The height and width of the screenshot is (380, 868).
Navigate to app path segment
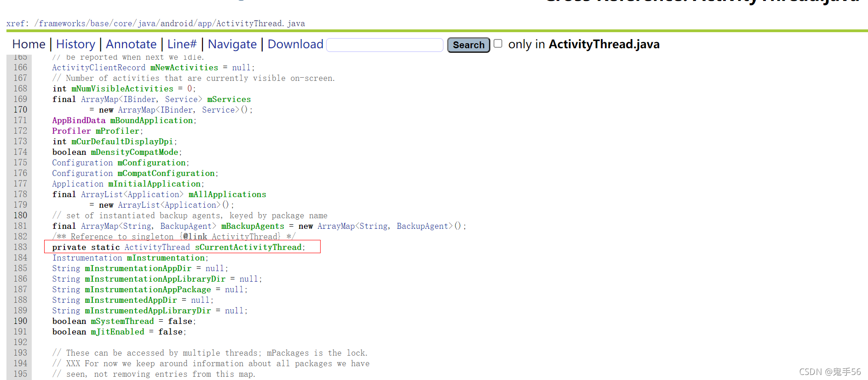205,23
